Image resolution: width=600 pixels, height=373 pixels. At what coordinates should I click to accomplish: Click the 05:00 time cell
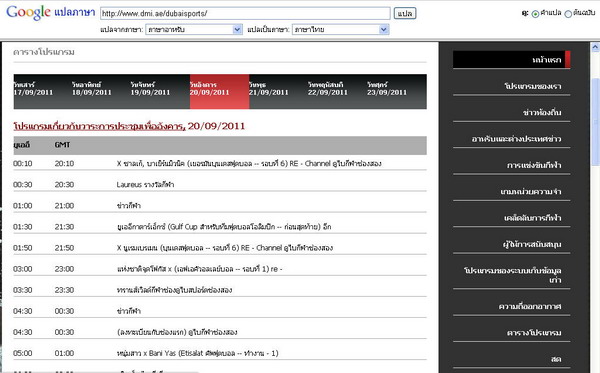tap(23, 353)
